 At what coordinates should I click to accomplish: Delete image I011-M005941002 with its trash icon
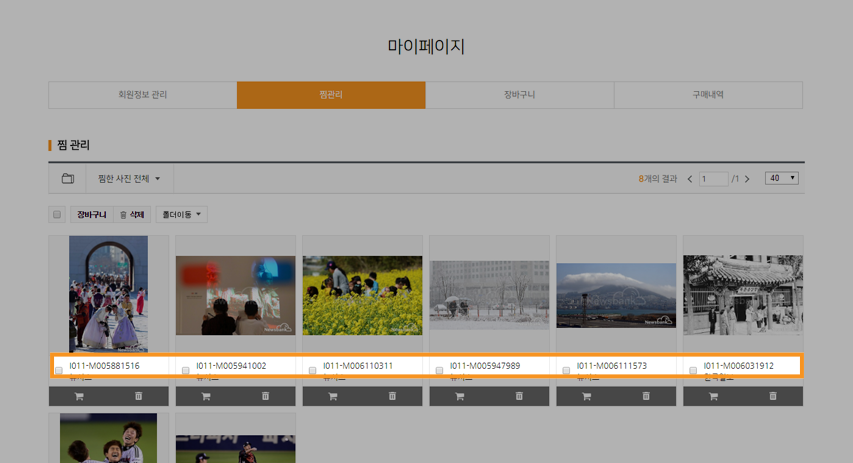[x=265, y=396]
